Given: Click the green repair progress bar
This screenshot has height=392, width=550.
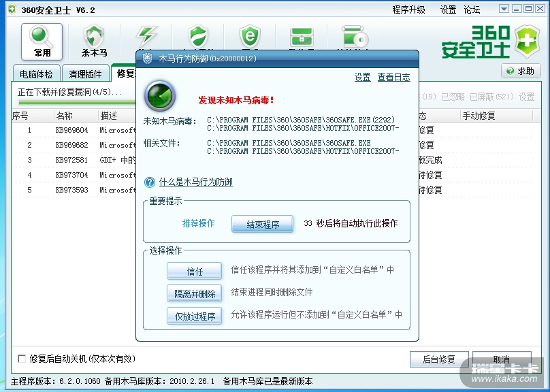Looking at the screenshot, I should pyautogui.click(x=77, y=102).
